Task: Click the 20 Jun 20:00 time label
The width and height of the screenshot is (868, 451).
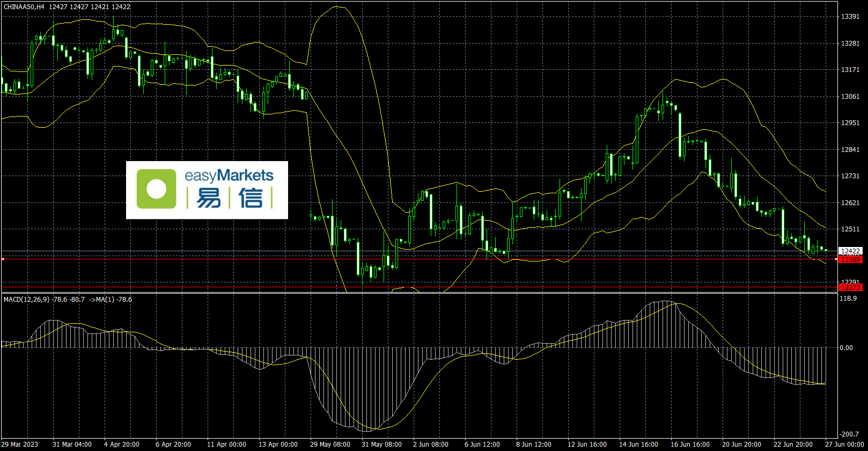Action: 741,445
